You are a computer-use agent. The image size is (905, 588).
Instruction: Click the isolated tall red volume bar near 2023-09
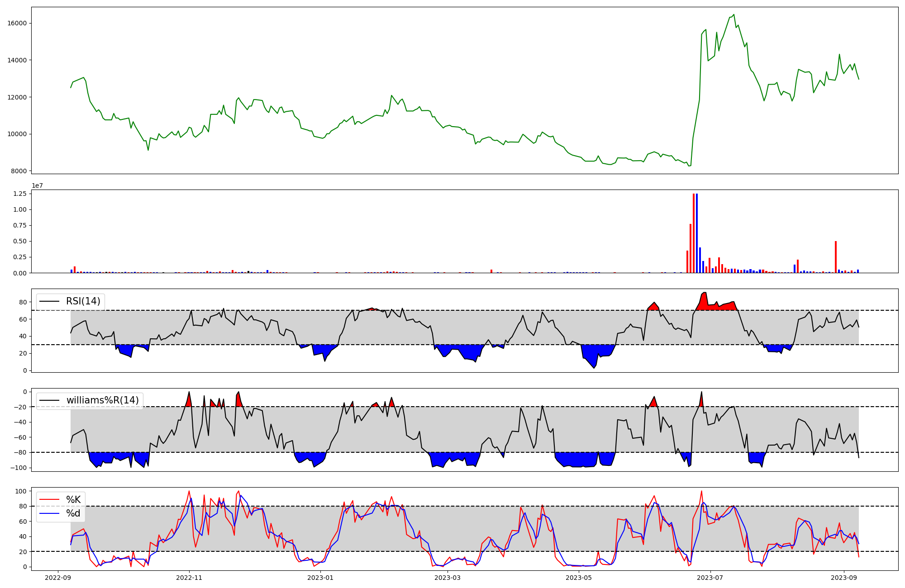pos(836,257)
